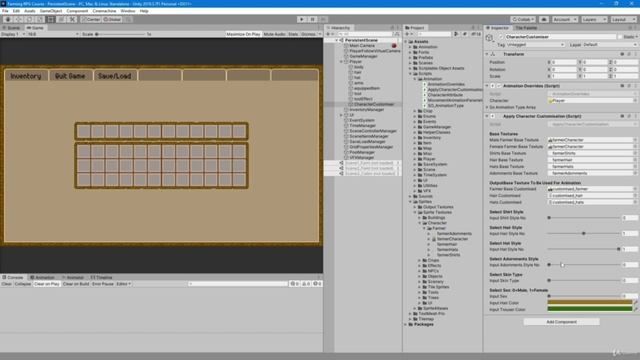Click the Transform component help icon

click(x=622, y=54)
